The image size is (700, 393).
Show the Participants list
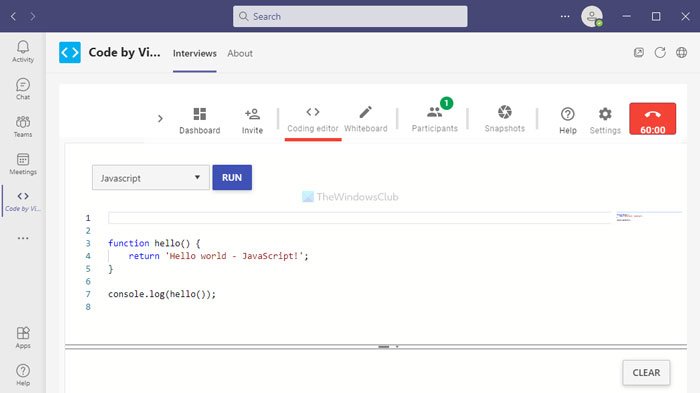click(x=434, y=119)
